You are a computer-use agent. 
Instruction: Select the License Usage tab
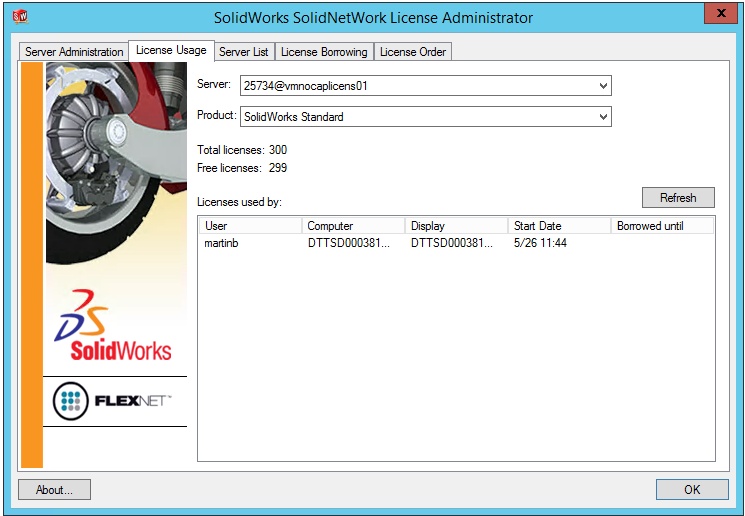tap(171, 50)
